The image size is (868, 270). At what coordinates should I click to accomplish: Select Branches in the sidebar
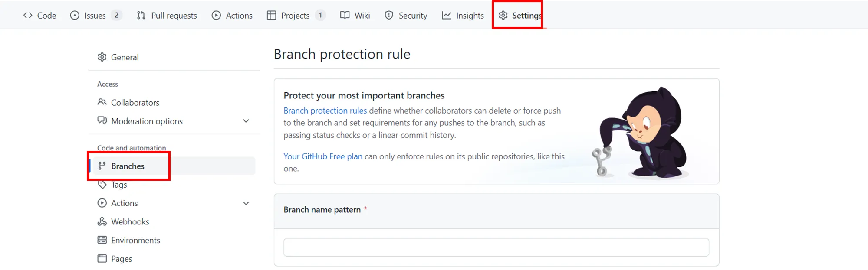[x=174, y=166]
